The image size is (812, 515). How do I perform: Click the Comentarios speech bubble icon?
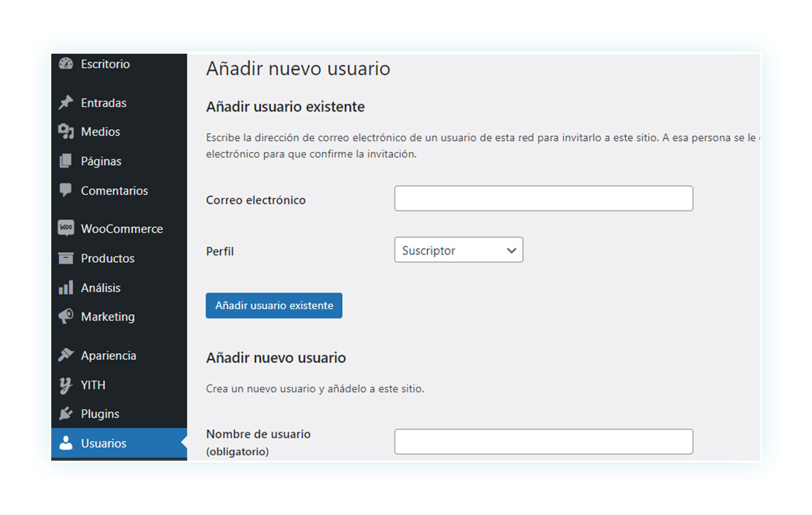click(x=66, y=190)
